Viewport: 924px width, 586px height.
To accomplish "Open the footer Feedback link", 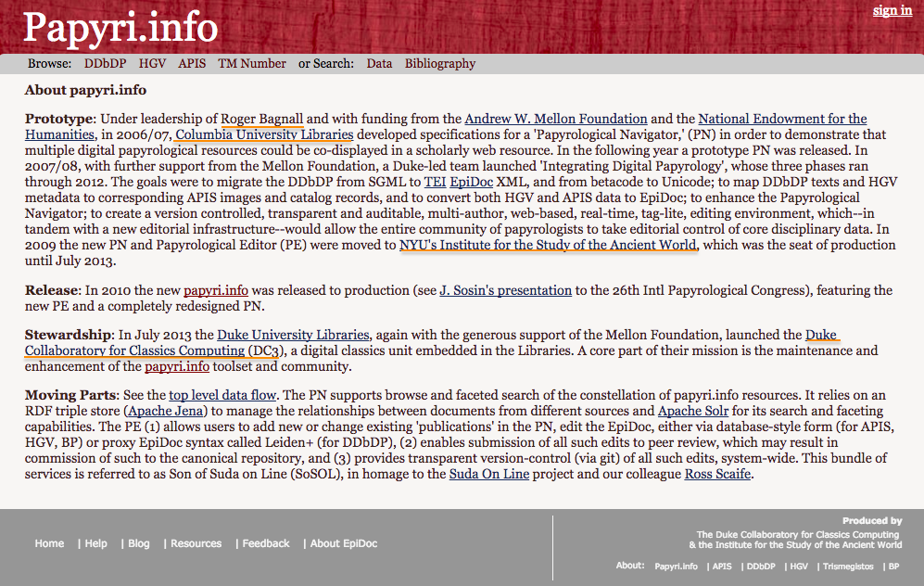I will (x=266, y=543).
